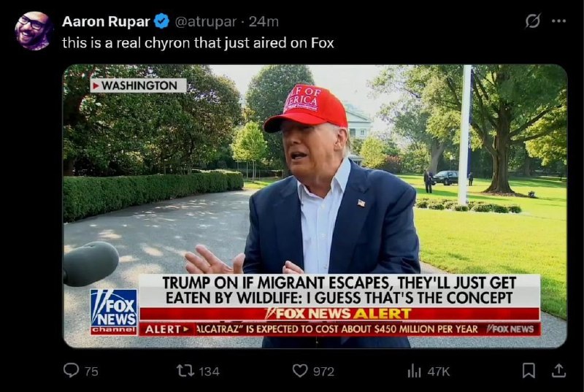Click the 972 likes count
The width and height of the screenshot is (584, 392).
point(323,372)
